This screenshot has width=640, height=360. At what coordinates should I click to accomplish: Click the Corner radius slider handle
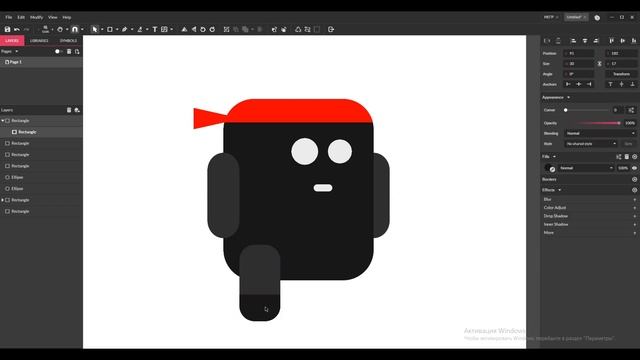tap(566, 110)
